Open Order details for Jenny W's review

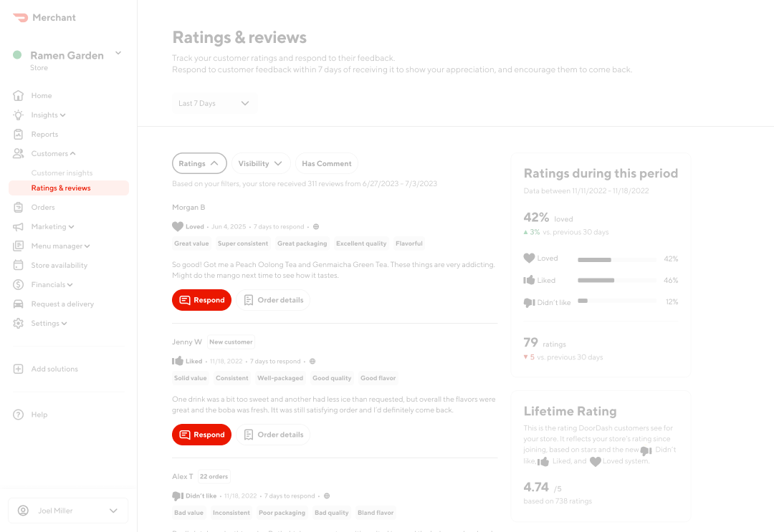point(274,435)
